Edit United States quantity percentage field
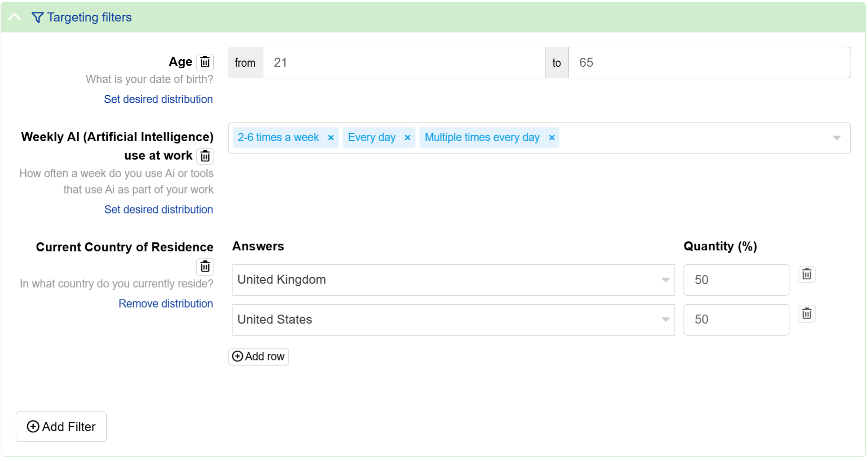 click(736, 319)
